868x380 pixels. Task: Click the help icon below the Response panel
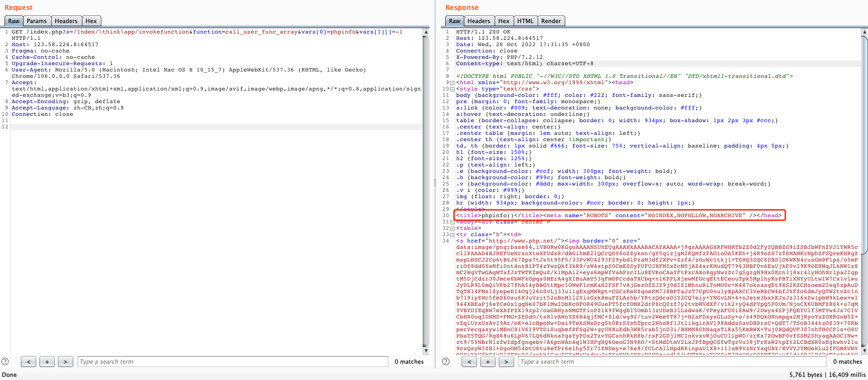[x=446, y=361]
